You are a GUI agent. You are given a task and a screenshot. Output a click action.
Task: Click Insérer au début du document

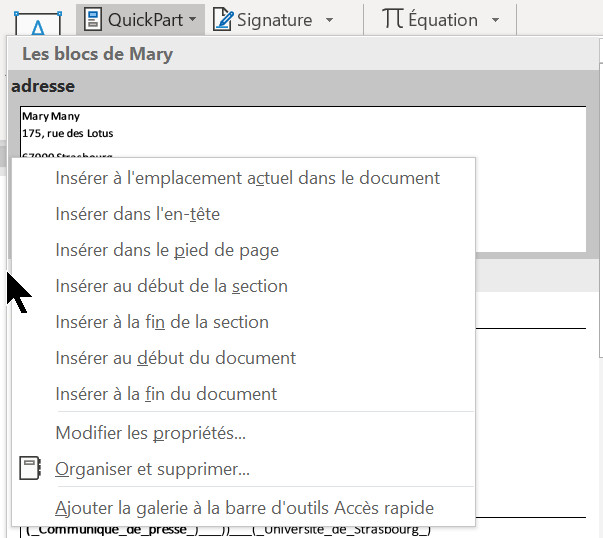[175, 358]
